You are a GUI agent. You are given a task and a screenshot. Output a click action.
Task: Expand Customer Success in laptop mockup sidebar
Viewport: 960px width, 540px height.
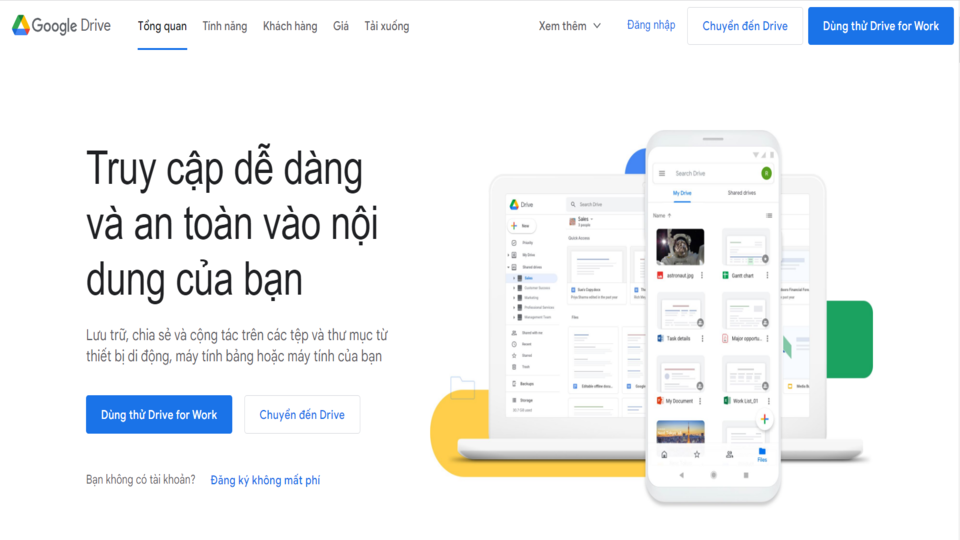pos(514,288)
